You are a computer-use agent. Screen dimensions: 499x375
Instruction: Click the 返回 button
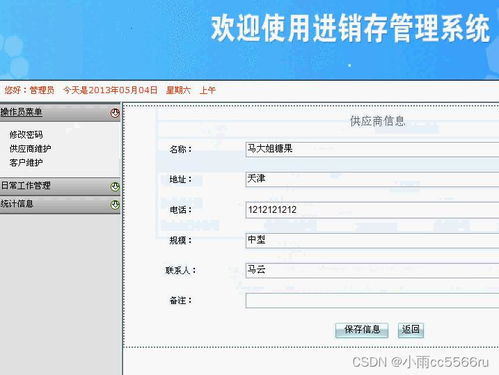click(x=411, y=330)
